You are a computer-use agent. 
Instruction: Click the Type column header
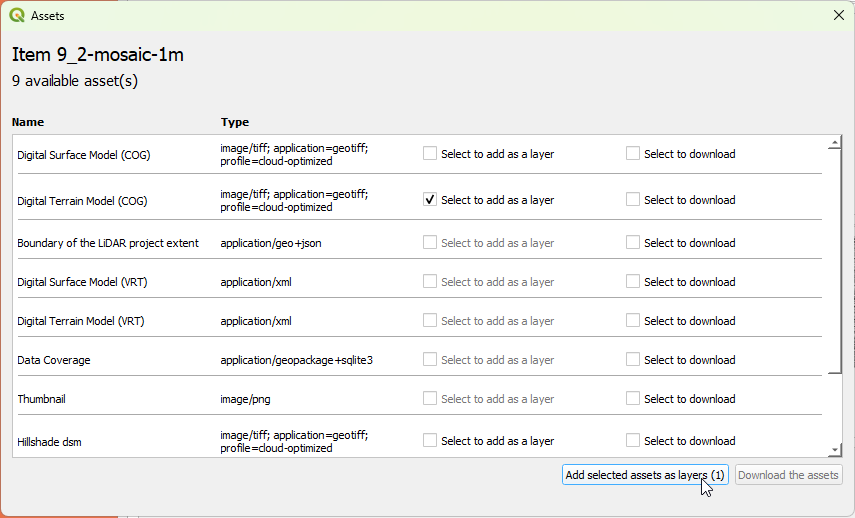coord(235,122)
